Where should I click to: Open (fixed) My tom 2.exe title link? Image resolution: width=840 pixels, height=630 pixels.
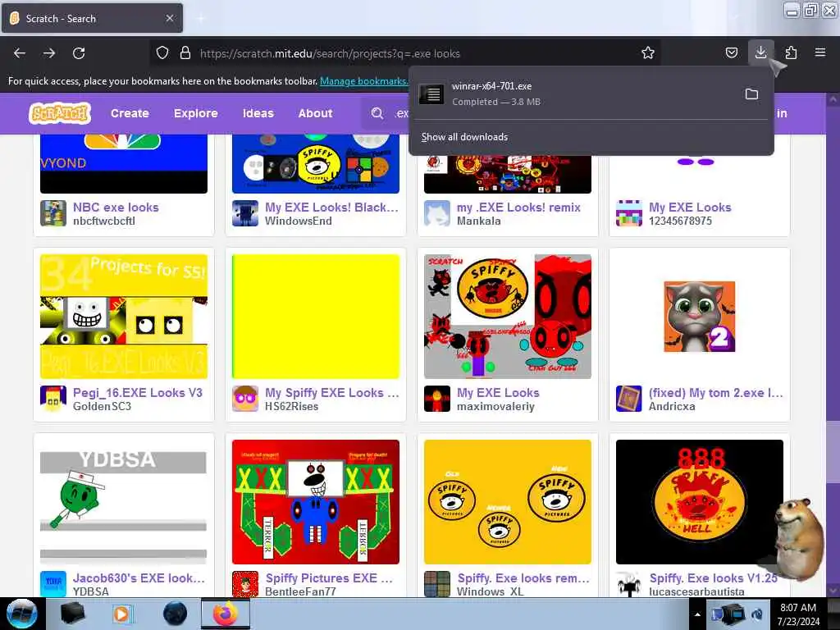(715, 393)
